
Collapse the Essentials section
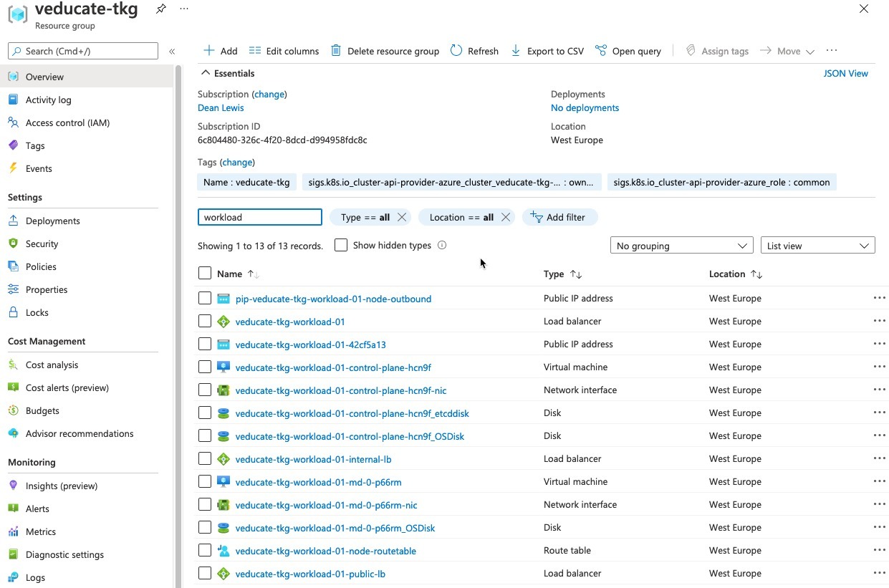click(206, 73)
